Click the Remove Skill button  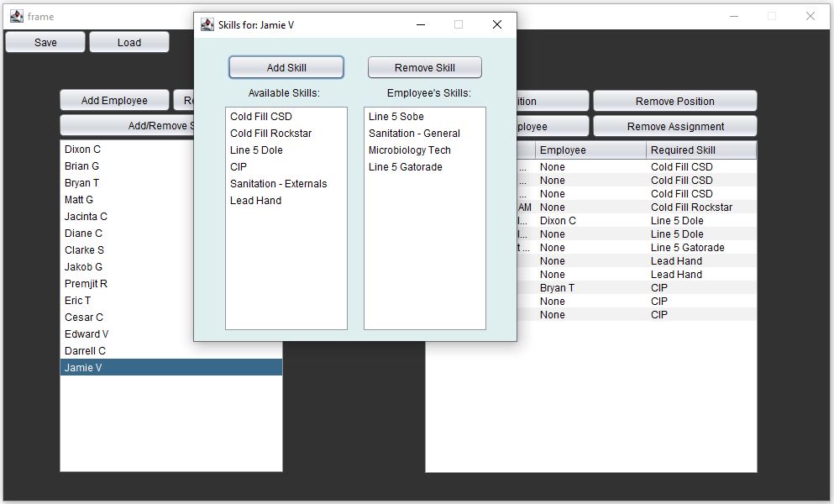424,67
